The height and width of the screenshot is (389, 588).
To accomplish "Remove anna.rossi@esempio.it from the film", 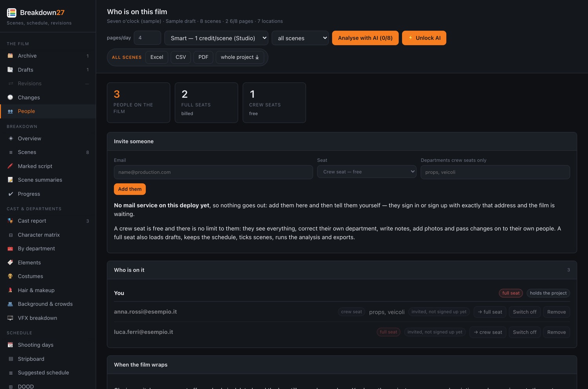I will [x=557, y=312].
